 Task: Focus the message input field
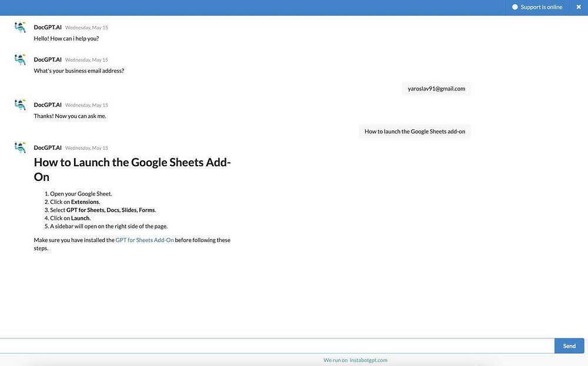[x=277, y=346]
